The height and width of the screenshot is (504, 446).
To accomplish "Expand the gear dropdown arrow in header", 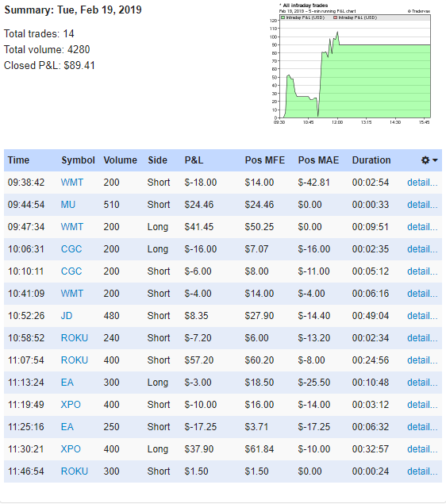I will (x=435, y=160).
